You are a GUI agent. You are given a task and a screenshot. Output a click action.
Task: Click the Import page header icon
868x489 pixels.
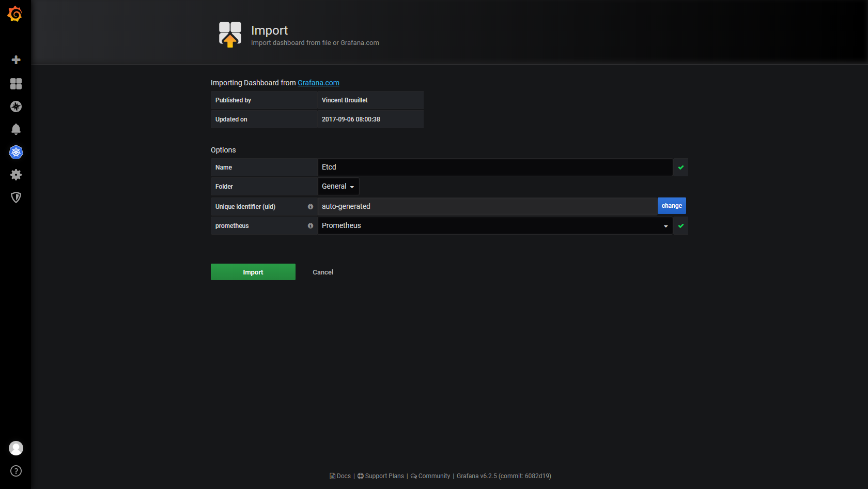(230, 35)
